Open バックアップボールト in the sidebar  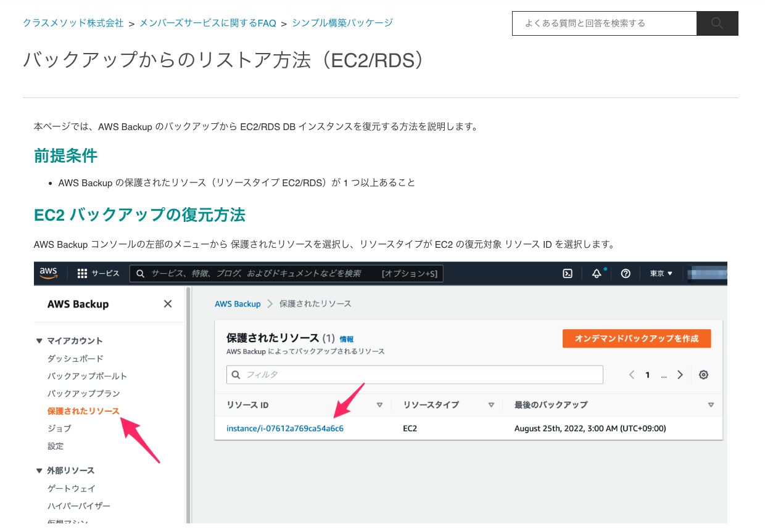pyautogui.click(x=87, y=376)
